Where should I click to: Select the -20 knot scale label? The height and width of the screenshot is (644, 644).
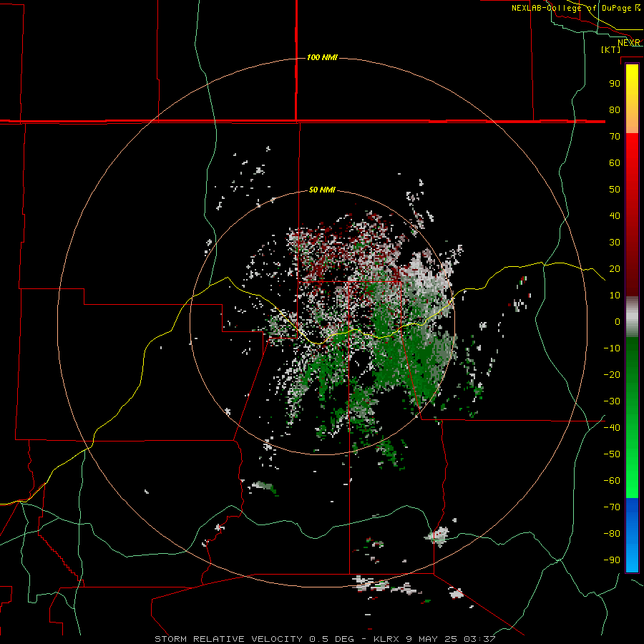pos(612,374)
